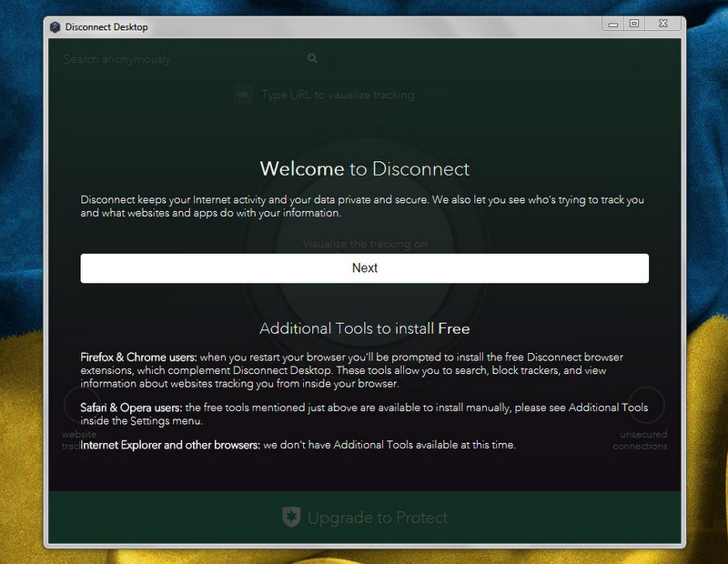
Task: Click the Next button
Action: [x=365, y=268]
